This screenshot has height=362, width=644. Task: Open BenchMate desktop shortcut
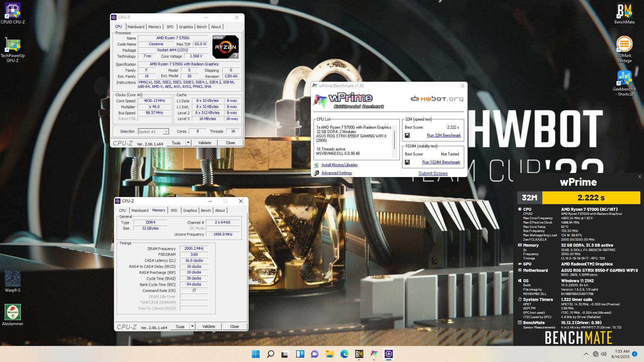pos(624,13)
